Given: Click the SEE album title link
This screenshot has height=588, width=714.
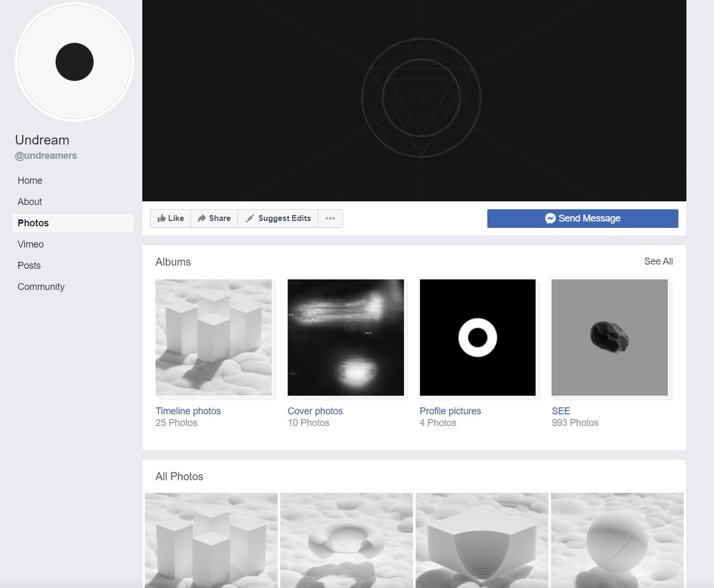Looking at the screenshot, I should click(561, 411).
